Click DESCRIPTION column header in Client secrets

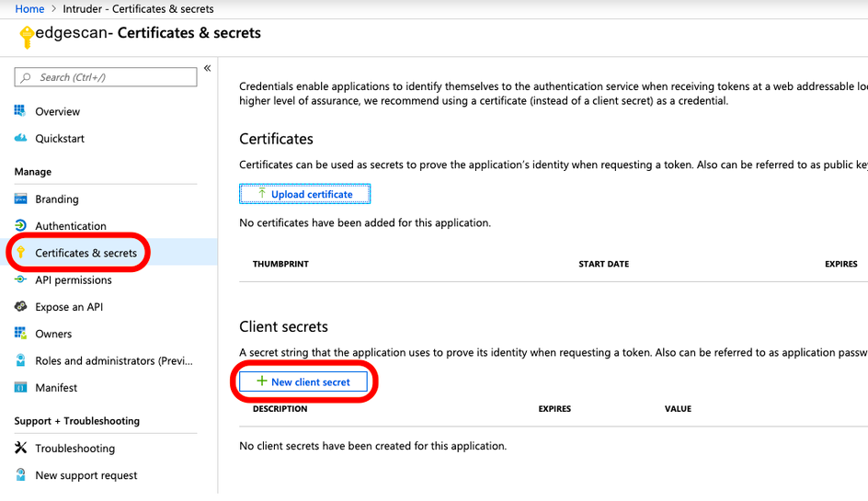280,408
